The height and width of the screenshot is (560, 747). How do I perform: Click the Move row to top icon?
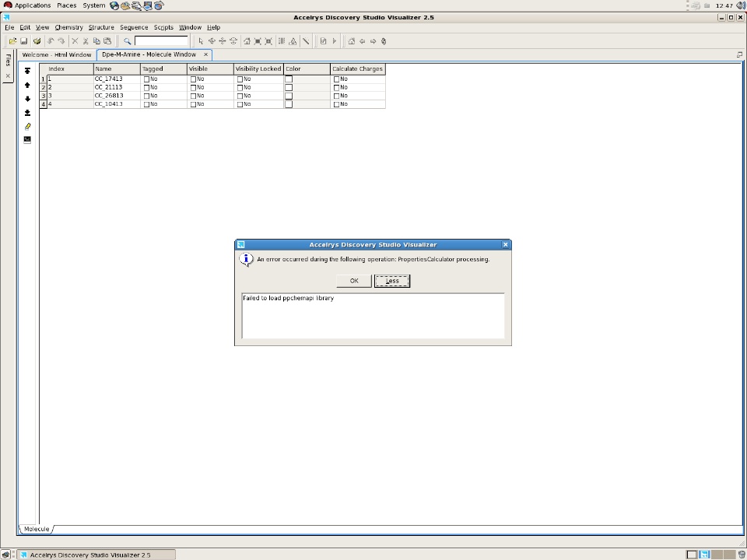(x=28, y=71)
